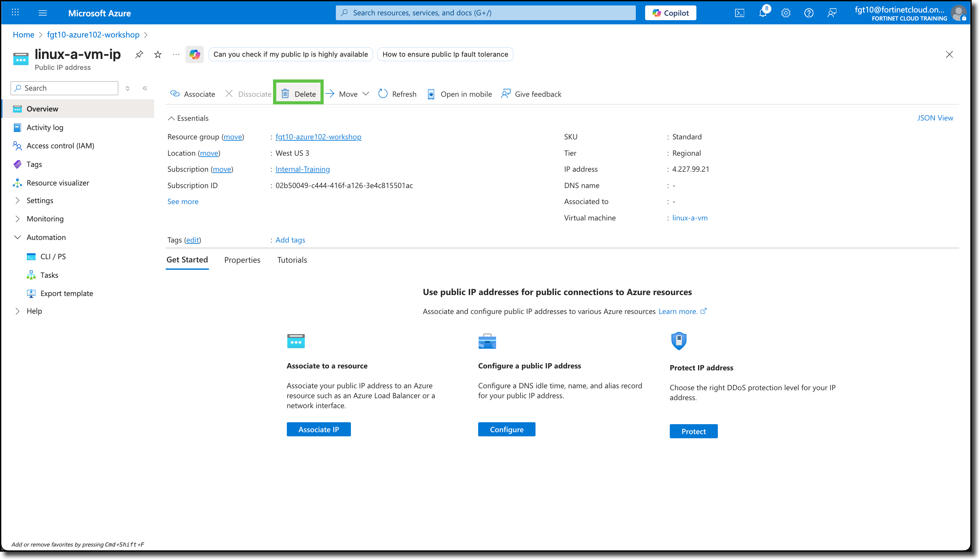
Task: Open portal settings gear
Action: [x=785, y=13]
